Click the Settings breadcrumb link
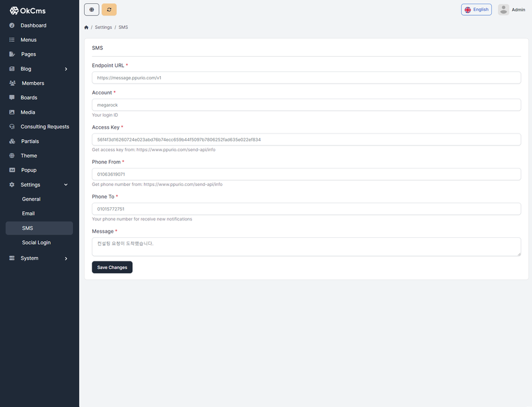The height and width of the screenshot is (407, 532). pos(104,27)
